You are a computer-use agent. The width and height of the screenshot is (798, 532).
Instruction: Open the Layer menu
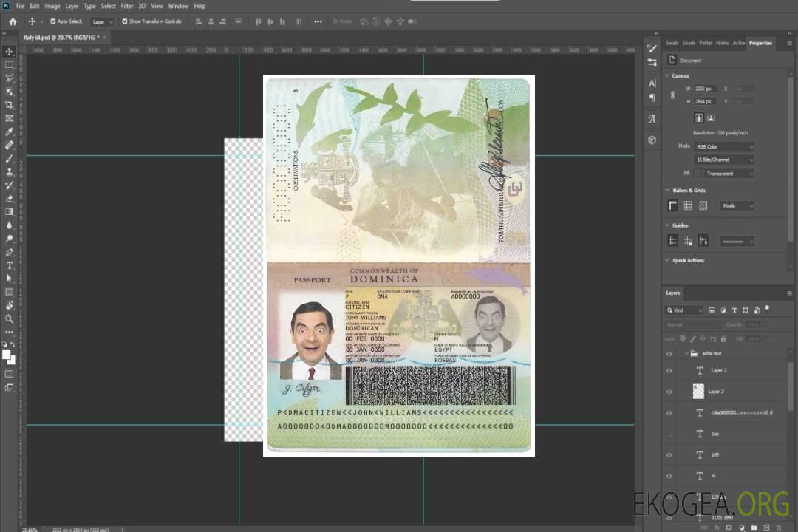click(x=72, y=6)
